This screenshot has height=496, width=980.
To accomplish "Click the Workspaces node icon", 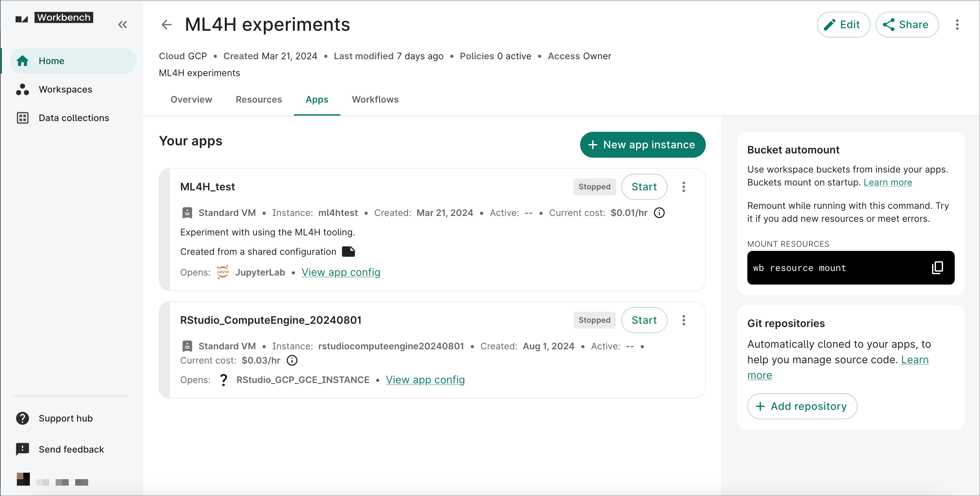I will coord(23,89).
